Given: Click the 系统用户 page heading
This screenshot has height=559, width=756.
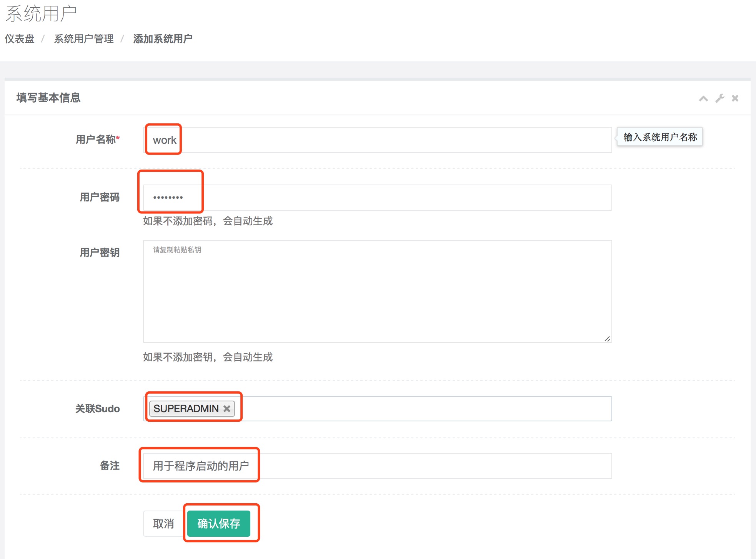Looking at the screenshot, I should pos(41,14).
